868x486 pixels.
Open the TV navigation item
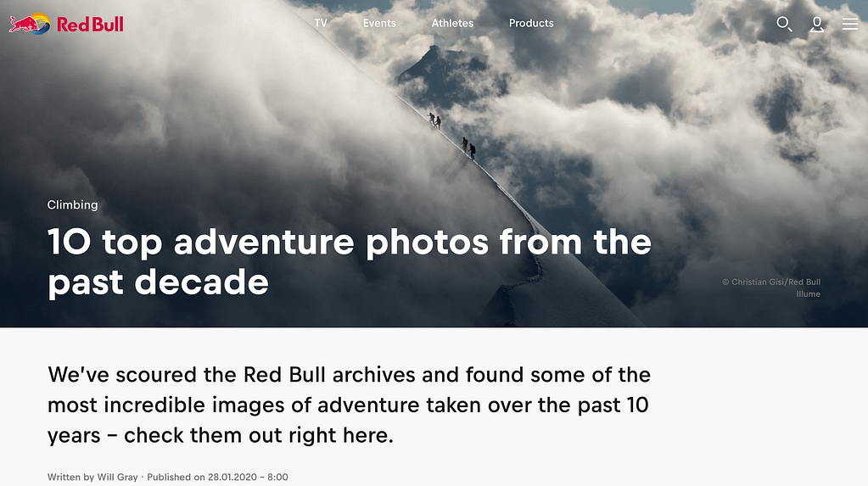click(321, 23)
